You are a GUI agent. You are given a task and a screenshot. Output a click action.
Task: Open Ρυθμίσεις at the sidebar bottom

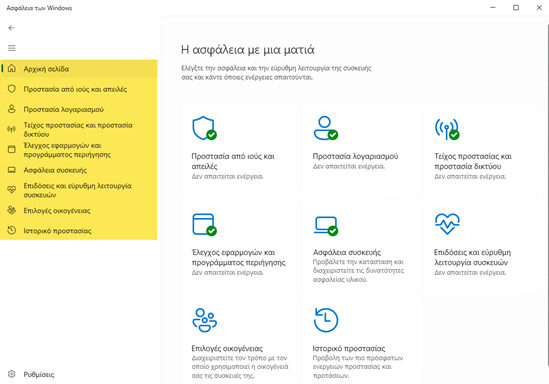click(x=79, y=374)
